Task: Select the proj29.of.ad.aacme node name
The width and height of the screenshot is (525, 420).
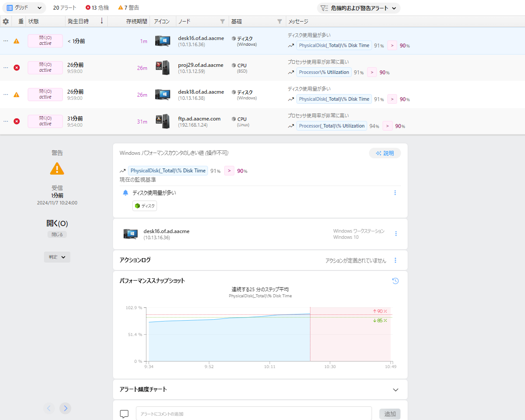Action: click(x=201, y=65)
